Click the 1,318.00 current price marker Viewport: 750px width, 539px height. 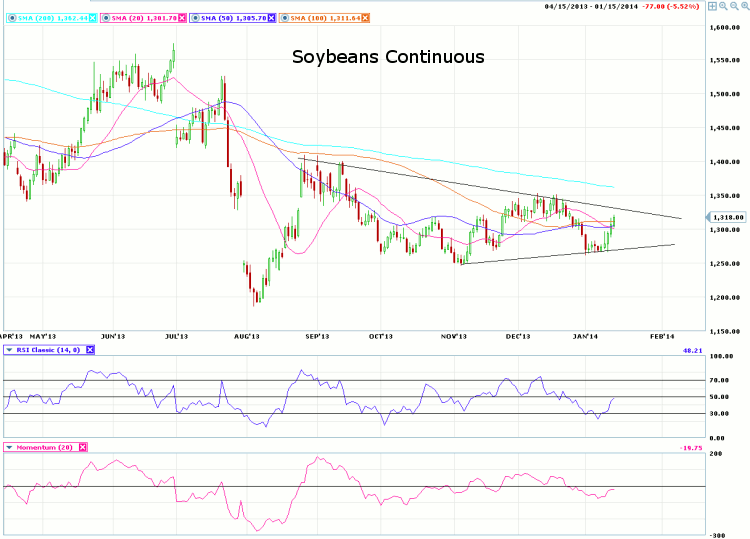[726, 217]
